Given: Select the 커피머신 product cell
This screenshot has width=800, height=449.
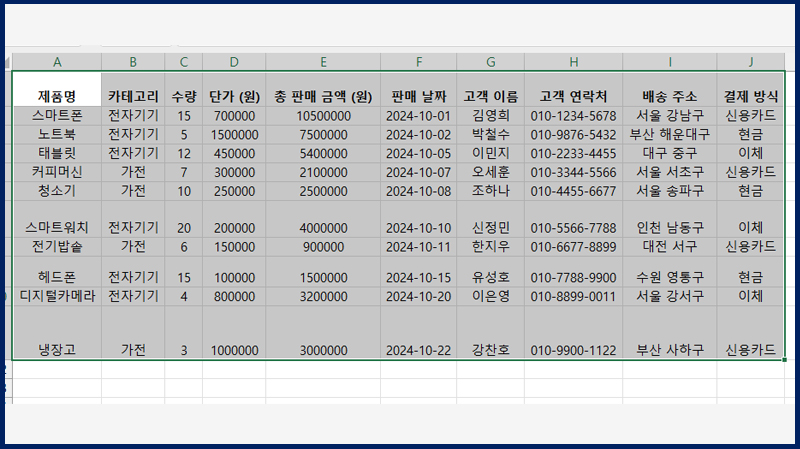Looking at the screenshot, I should point(57,172).
